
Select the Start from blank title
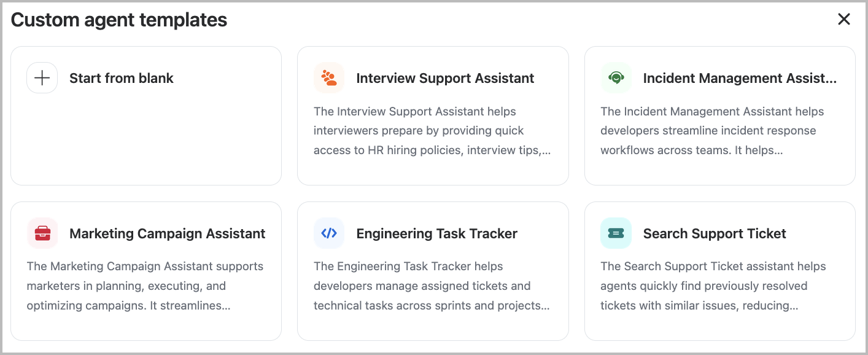(x=122, y=78)
